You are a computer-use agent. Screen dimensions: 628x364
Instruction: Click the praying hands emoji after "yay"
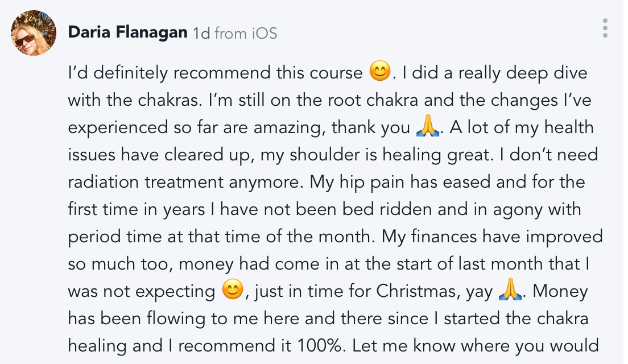510,291
